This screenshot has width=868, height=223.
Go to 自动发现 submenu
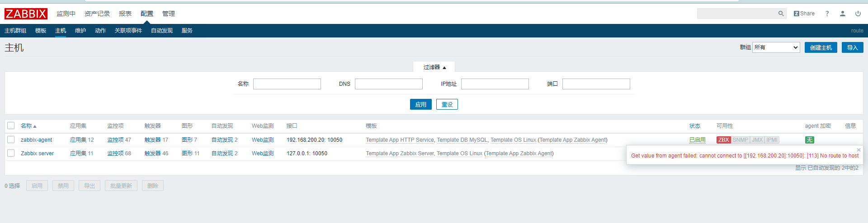(x=162, y=31)
